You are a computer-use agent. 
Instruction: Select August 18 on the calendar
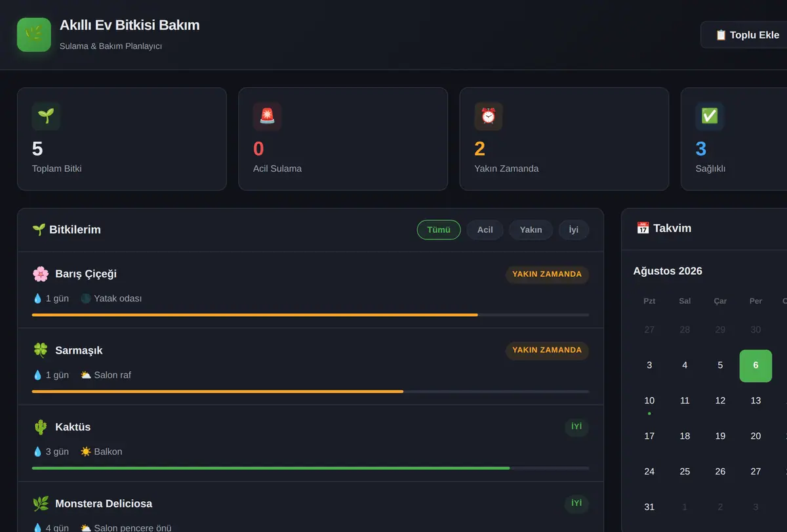click(x=685, y=436)
